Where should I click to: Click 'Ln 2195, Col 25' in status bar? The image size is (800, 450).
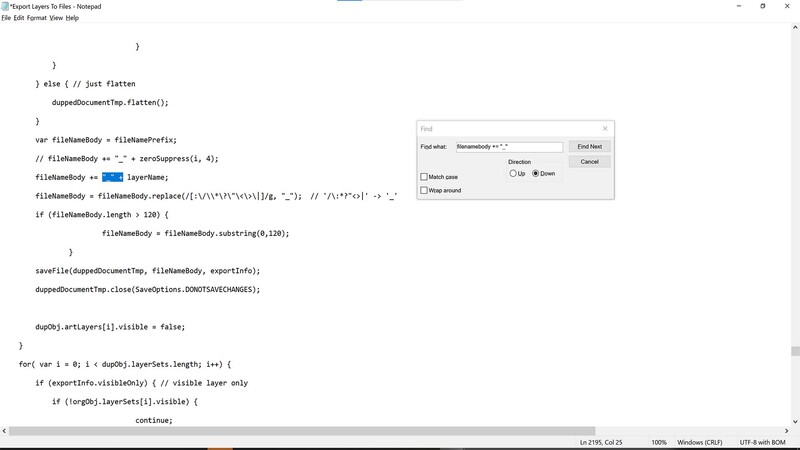tap(601, 442)
